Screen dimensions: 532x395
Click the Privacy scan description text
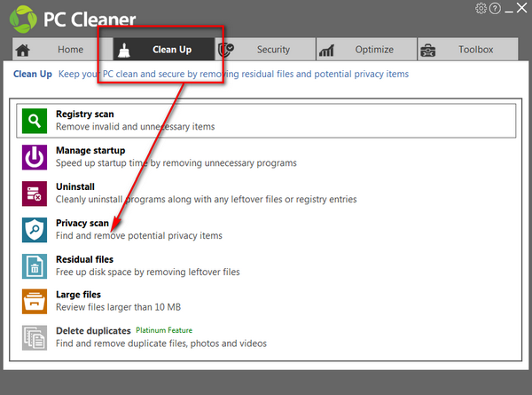point(139,236)
